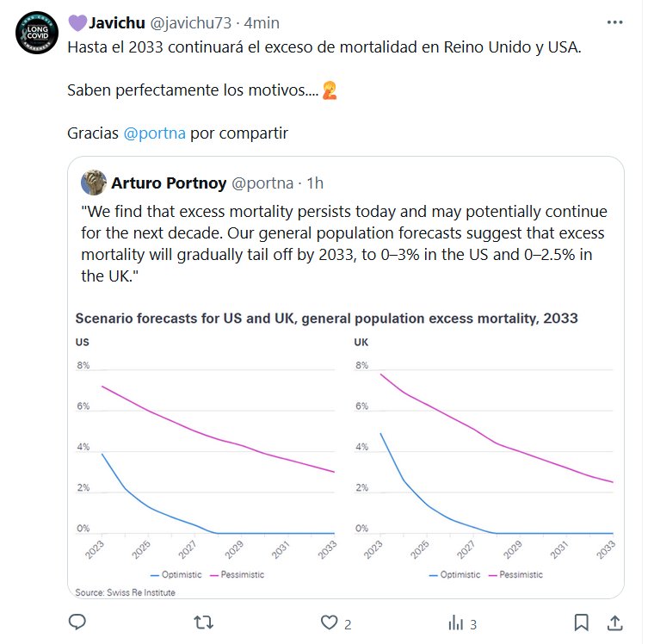
Task: Like the tweet with heart icon
Action: point(329,622)
